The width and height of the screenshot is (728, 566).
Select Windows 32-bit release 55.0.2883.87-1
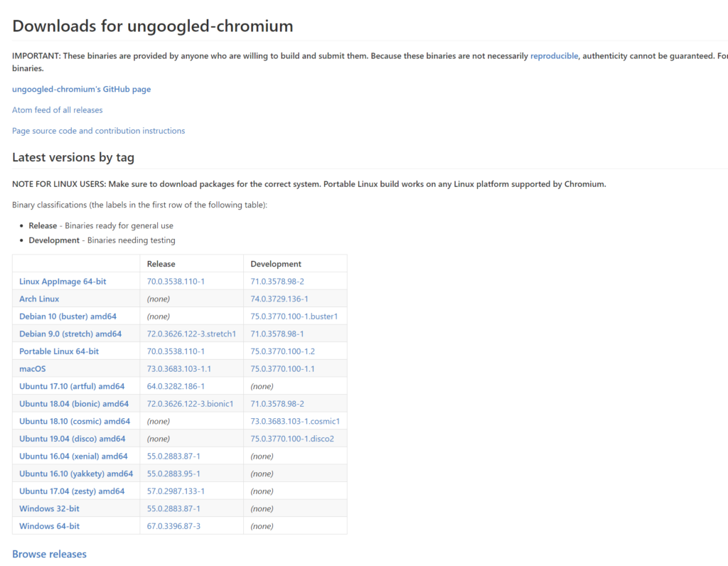click(x=173, y=509)
